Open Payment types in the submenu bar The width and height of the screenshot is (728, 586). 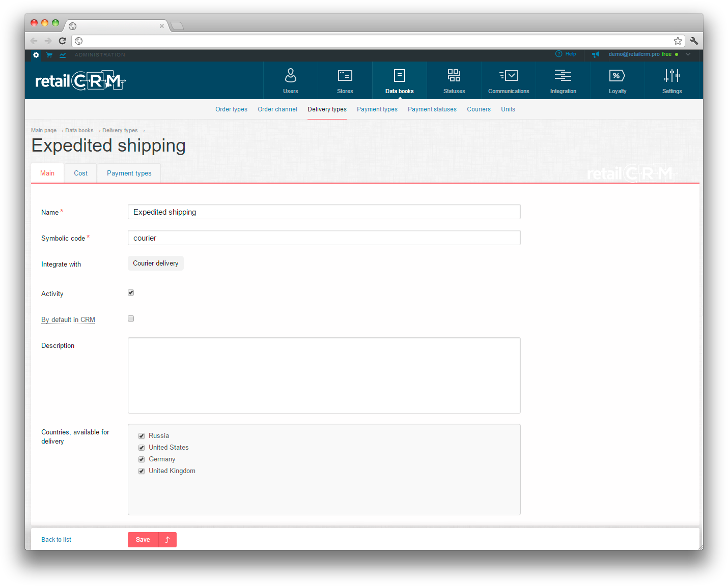tap(377, 109)
